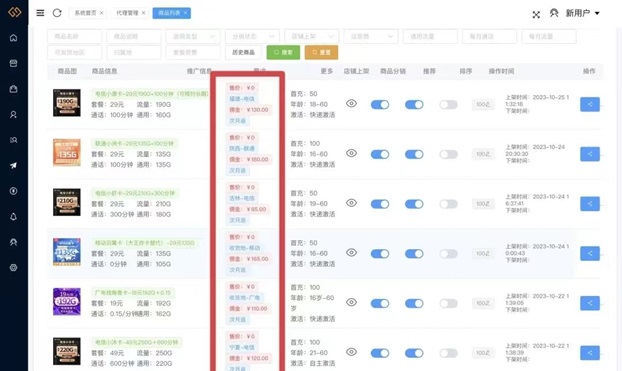622x371 pixels.
Task: Click the eye icon in the 联通 135G row
Action: click(x=351, y=153)
